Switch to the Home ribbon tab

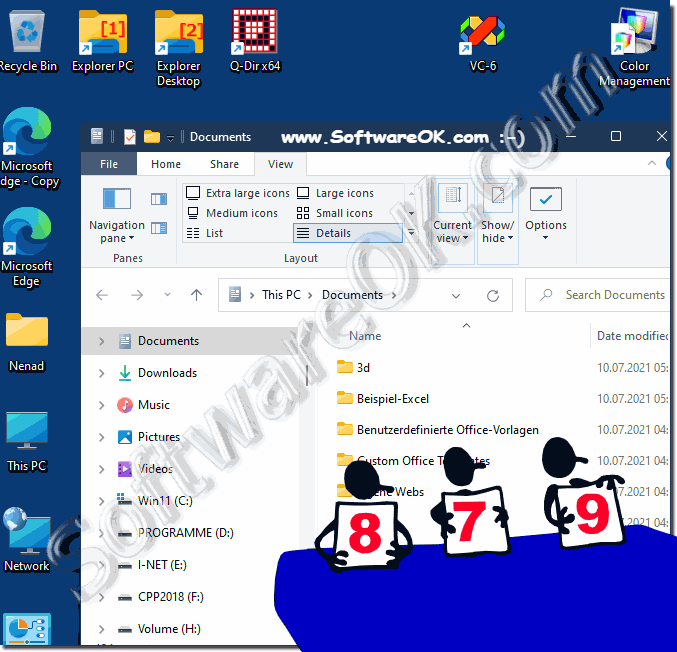click(x=166, y=164)
